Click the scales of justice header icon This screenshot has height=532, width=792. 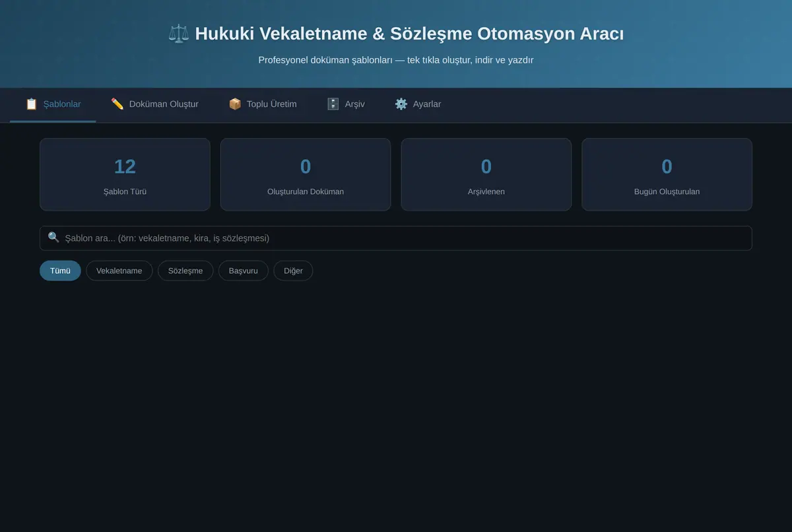pyautogui.click(x=179, y=34)
